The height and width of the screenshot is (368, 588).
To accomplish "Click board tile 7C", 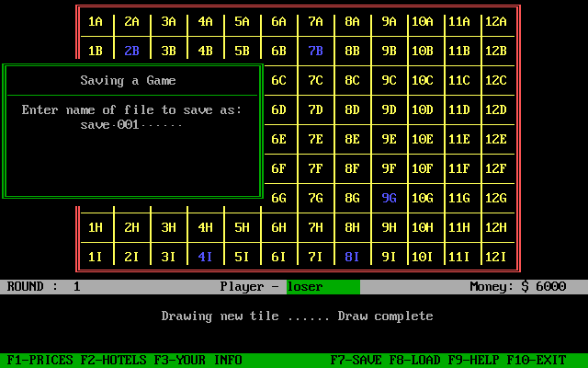I will (x=316, y=81).
